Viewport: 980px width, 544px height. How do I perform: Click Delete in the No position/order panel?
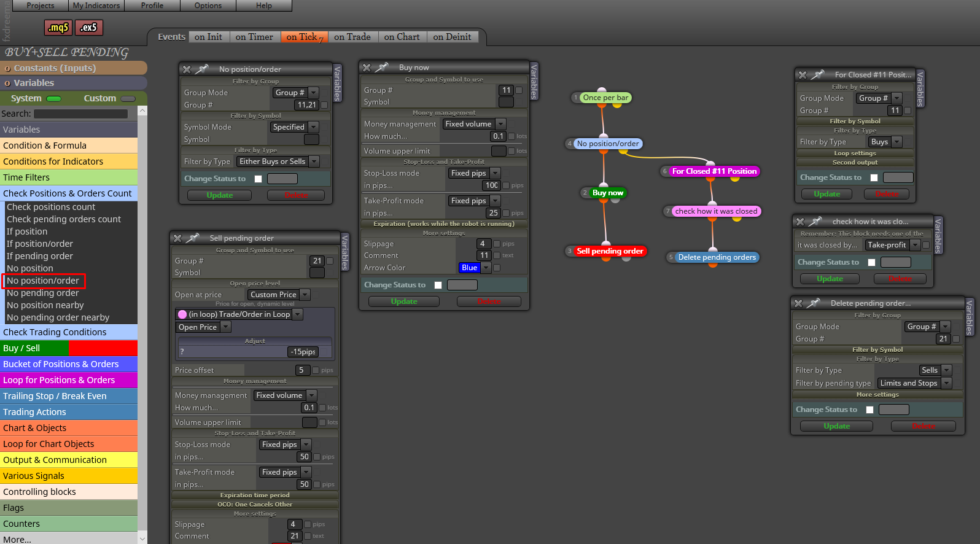pyautogui.click(x=297, y=195)
